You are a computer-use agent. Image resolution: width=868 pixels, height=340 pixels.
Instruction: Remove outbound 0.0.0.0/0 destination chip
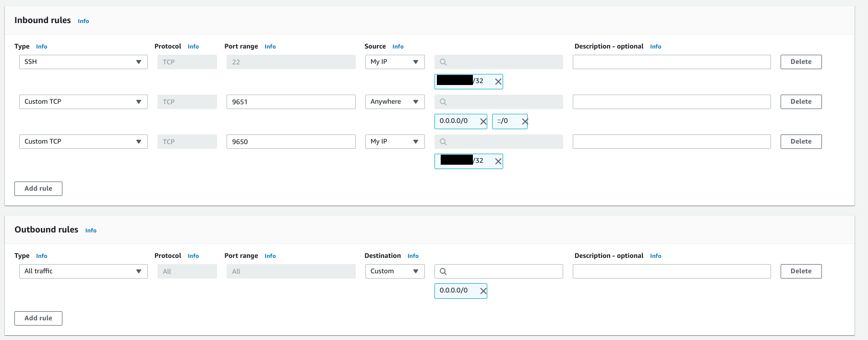point(483,291)
